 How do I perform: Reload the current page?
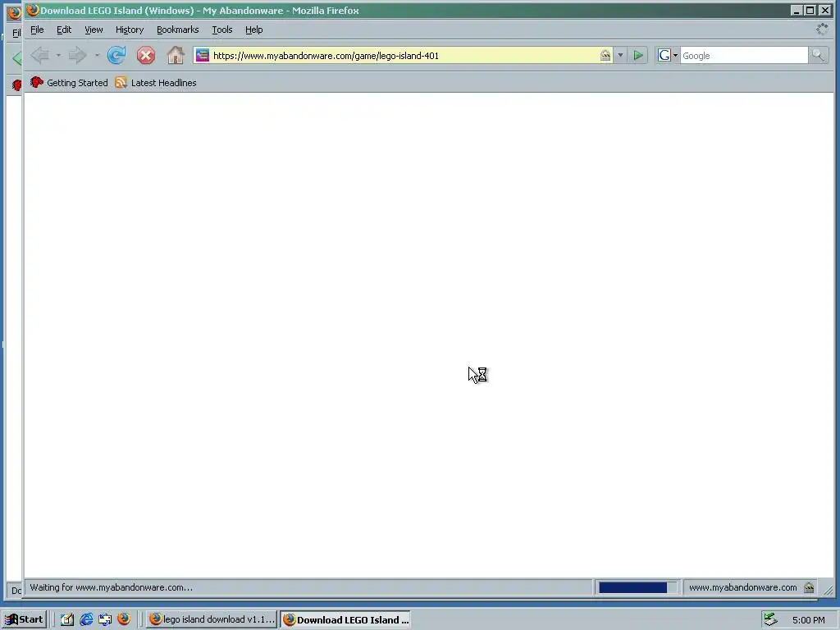[x=116, y=55]
